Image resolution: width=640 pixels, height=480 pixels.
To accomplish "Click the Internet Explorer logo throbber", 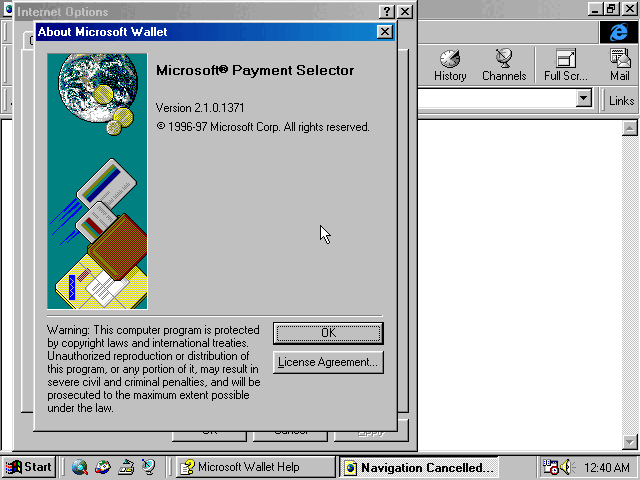I will [618, 32].
